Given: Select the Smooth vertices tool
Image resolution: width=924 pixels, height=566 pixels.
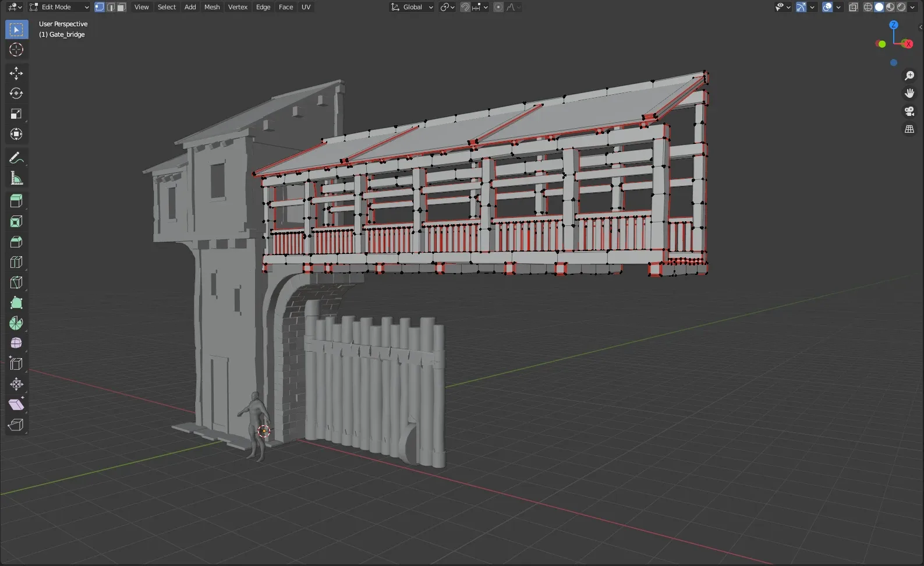Looking at the screenshot, I should pyautogui.click(x=16, y=344).
